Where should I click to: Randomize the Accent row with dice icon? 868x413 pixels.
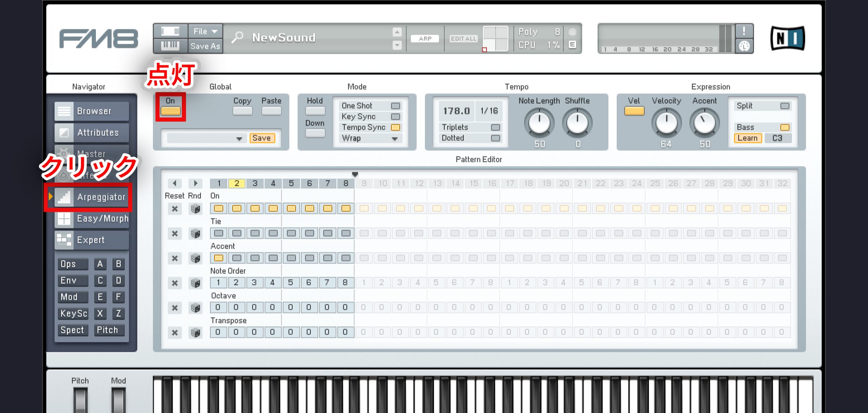pyautogui.click(x=196, y=258)
